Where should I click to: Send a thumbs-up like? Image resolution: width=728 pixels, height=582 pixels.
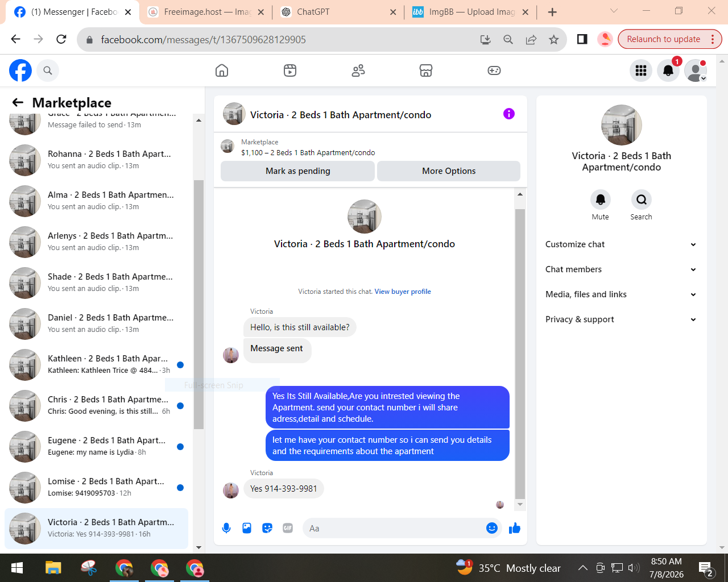pyautogui.click(x=515, y=528)
